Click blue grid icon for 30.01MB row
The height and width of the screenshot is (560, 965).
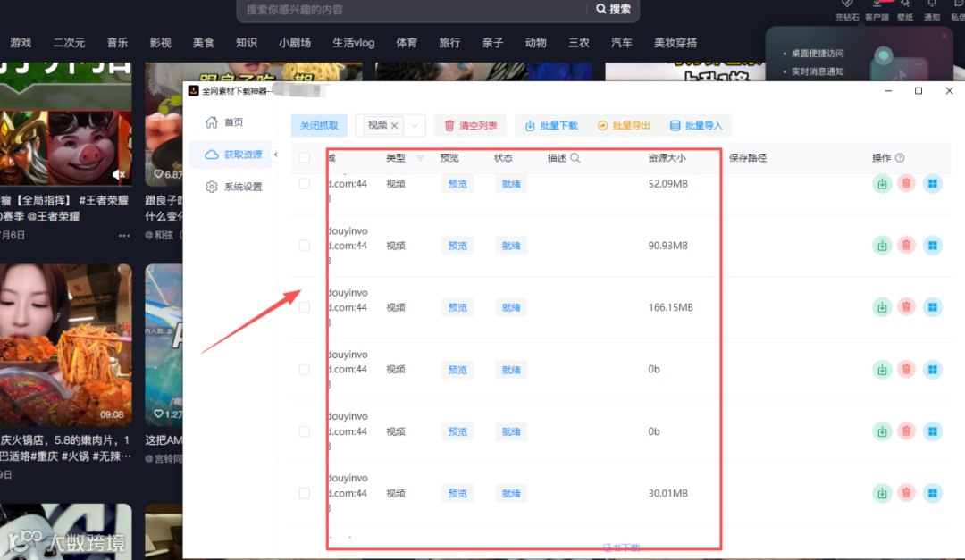932,493
